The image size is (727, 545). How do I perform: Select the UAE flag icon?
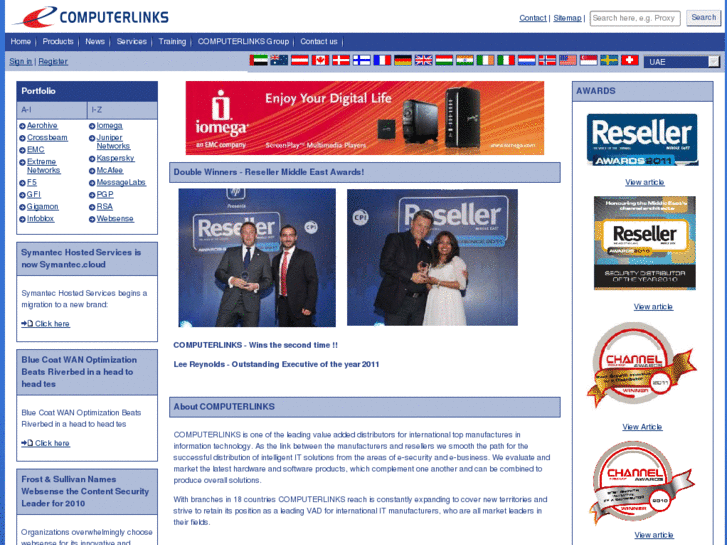[259, 60]
